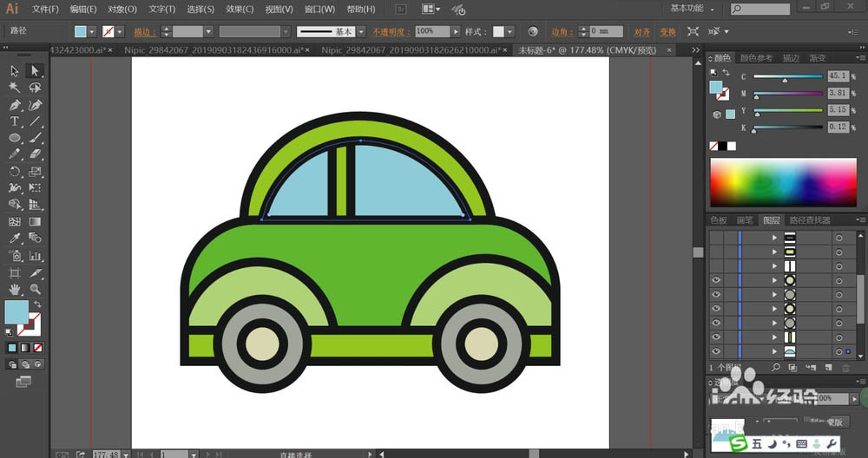Open the 效果(C) menu
This screenshot has height=458, width=868.
click(240, 10)
